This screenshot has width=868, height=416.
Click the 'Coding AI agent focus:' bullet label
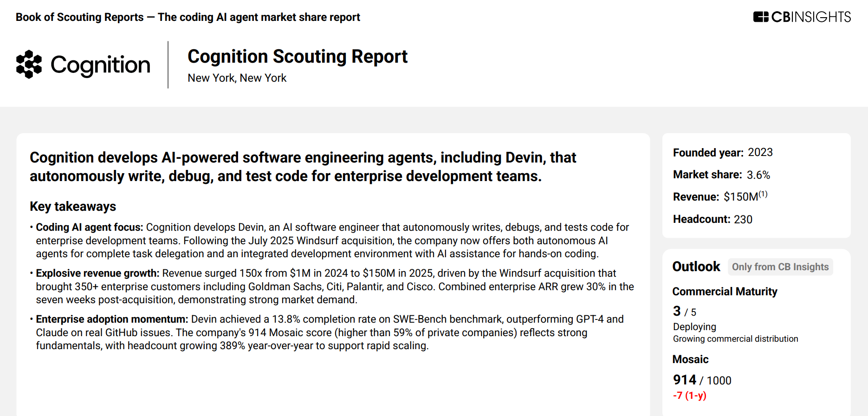click(90, 227)
